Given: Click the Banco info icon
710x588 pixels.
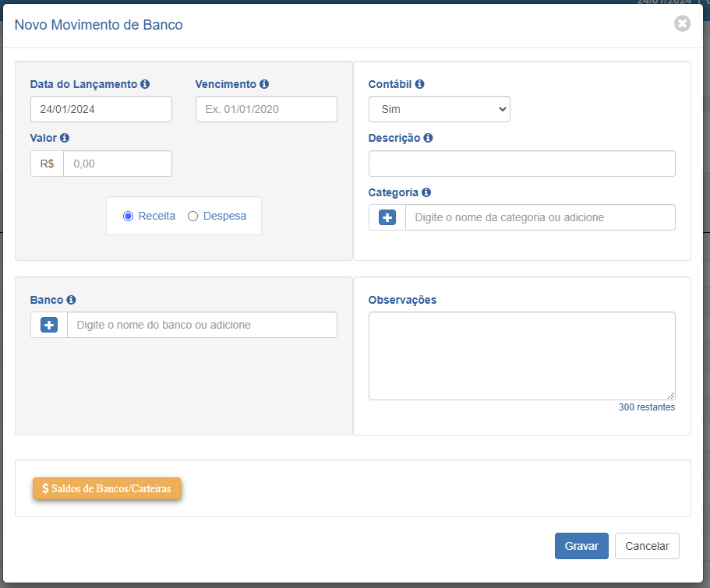Looking at the screenshot, I should point(71,300).
